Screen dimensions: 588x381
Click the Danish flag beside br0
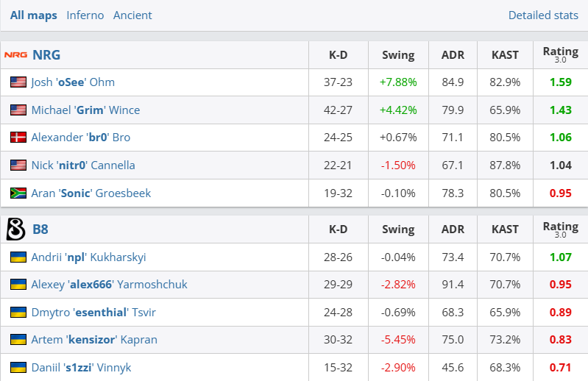(x=18, y=138)
